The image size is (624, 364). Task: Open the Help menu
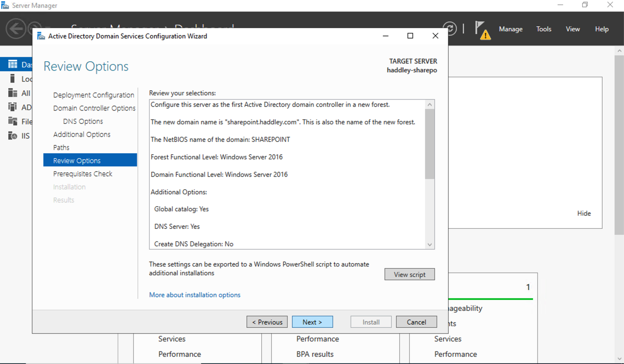[x=602, y=29]
